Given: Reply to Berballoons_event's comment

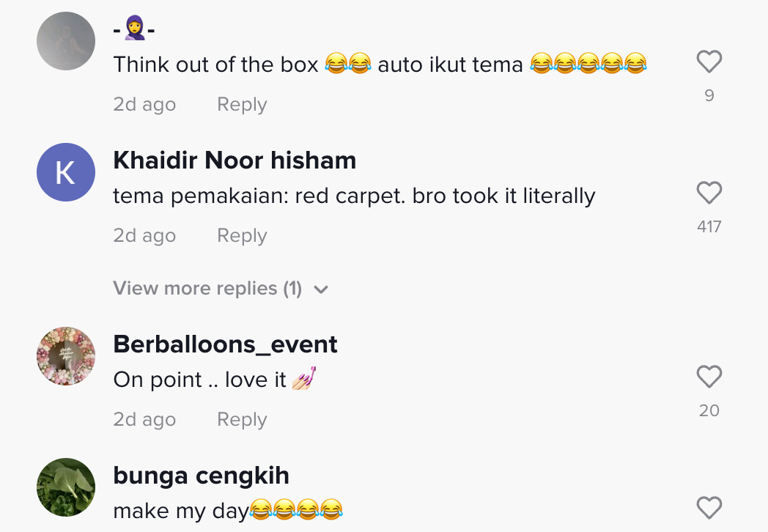Looking at the screenshot, I should tap(242, 420).
